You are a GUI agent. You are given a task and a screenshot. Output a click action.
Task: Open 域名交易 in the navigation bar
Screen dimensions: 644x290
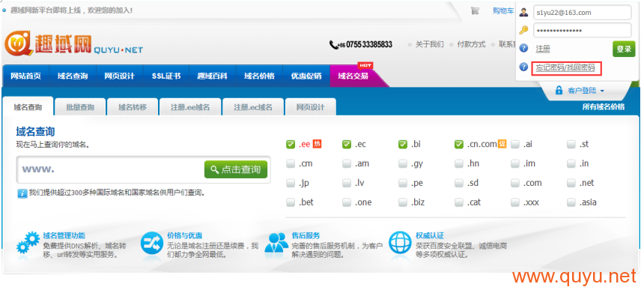pos(353,76)
